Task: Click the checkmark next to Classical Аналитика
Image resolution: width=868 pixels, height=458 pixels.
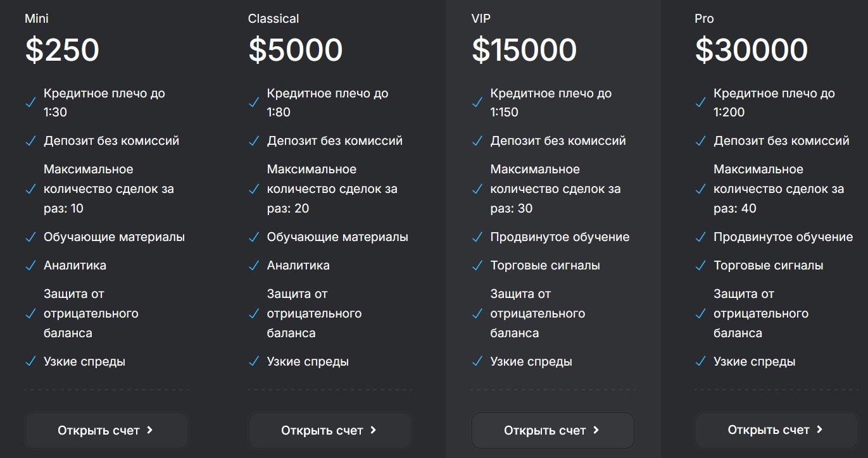Action: click(253, 266)
